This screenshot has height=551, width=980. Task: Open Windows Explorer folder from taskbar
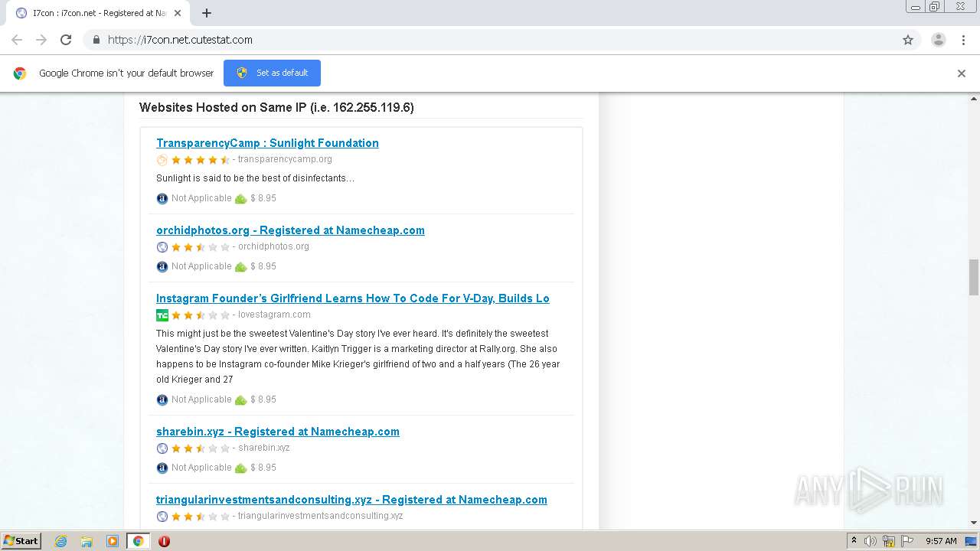[87, 541]
